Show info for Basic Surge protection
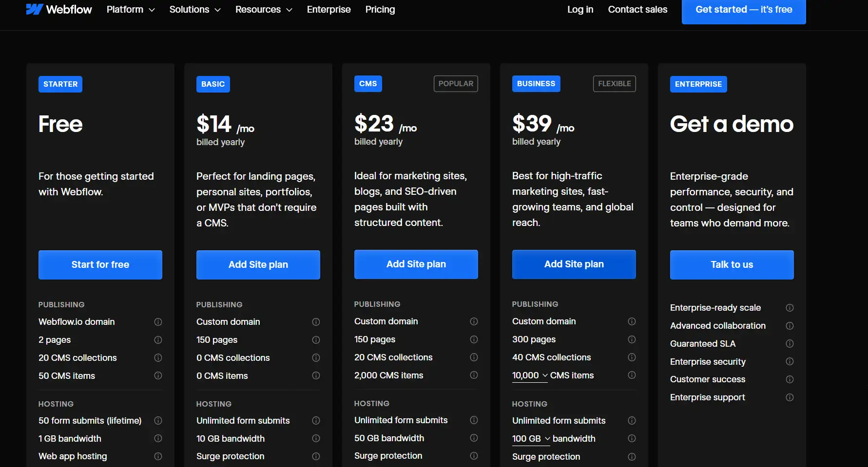This screenshot has height=467, width=868. [316, 456]
